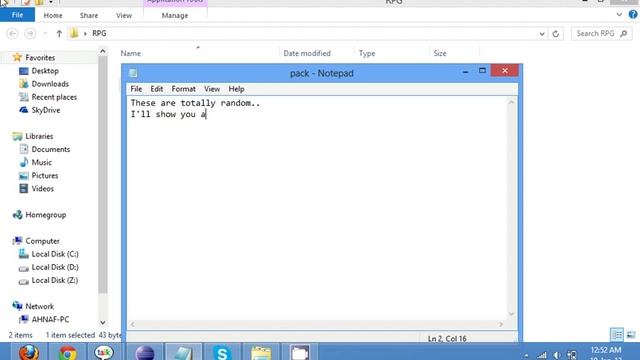The image size is (640, 360).
Task: Switch to Details view layout icon
Action: tap(617, 335)
